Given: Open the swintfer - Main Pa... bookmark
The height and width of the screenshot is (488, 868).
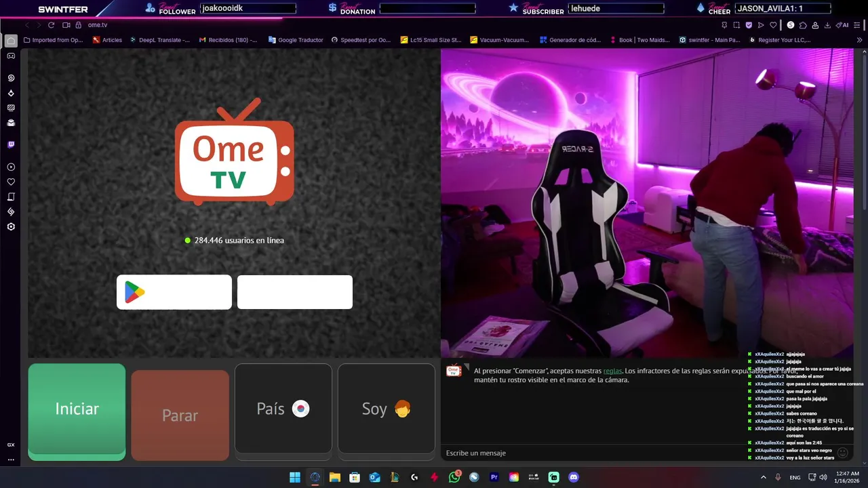Looking at the screenshot, I should (x=709, y=40).
